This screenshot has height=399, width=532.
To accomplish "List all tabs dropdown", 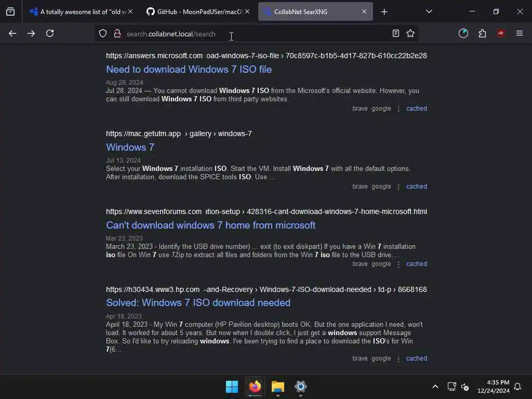I will 429,11.
